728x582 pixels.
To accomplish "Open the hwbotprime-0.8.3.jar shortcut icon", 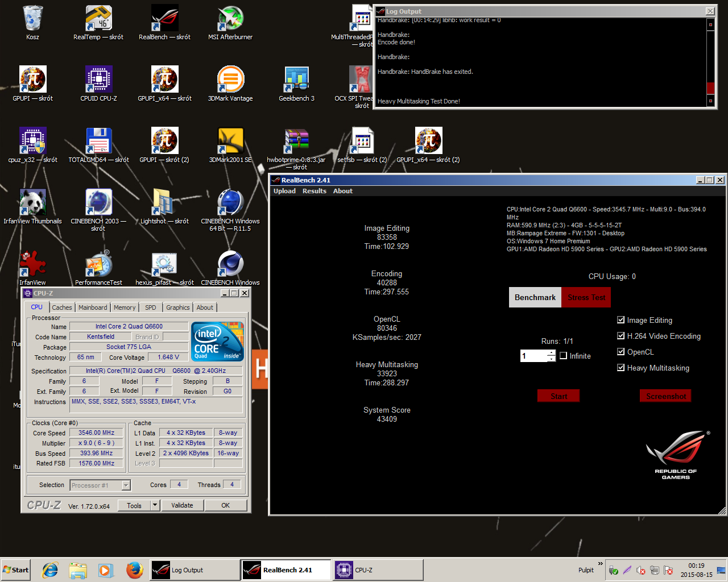I will [x=296, y=141].
